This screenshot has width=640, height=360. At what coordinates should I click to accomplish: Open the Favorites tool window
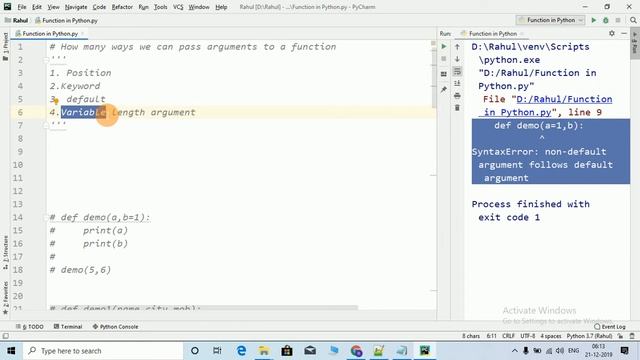click(x=5, y=297)
